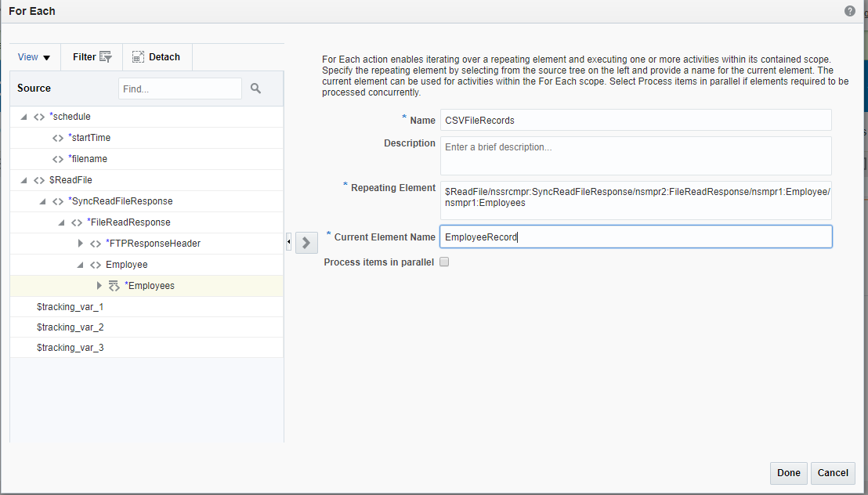Expand the FTPResponseHeader node
Screen dimensions: 868x495
(x=81, y=244)
